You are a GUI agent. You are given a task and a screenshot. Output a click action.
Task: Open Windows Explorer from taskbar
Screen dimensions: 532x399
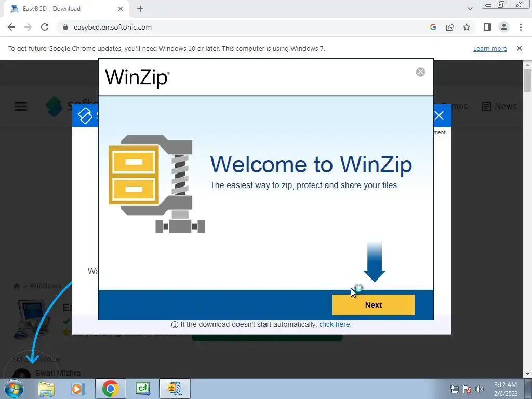[x=46, y=389]
